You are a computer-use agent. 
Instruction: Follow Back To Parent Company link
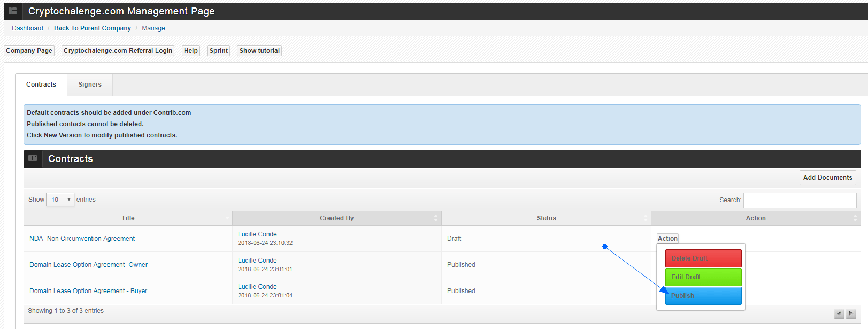93,28
